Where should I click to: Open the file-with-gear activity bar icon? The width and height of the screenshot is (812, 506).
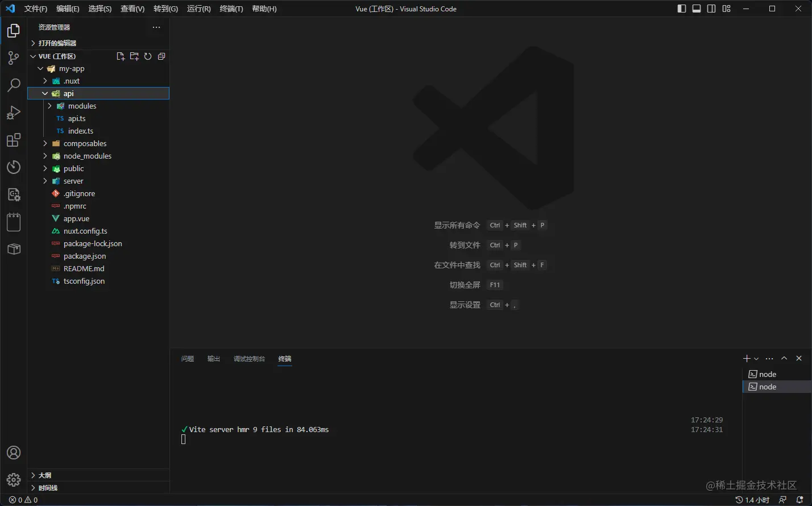click(14, 194)
